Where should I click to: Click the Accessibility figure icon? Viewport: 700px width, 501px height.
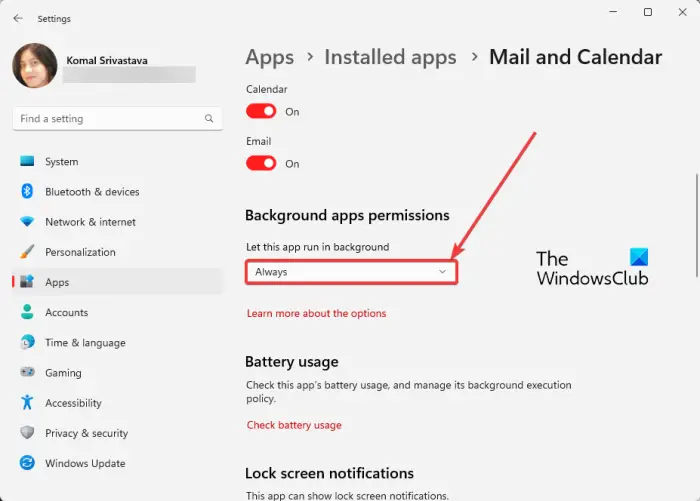27,402
